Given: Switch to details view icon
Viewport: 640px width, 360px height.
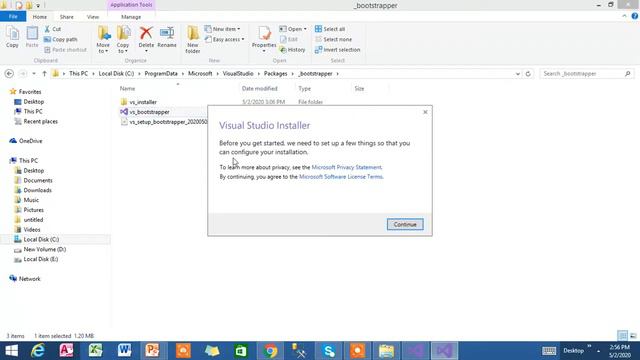Looking at the screenshot, I should 622,336.
